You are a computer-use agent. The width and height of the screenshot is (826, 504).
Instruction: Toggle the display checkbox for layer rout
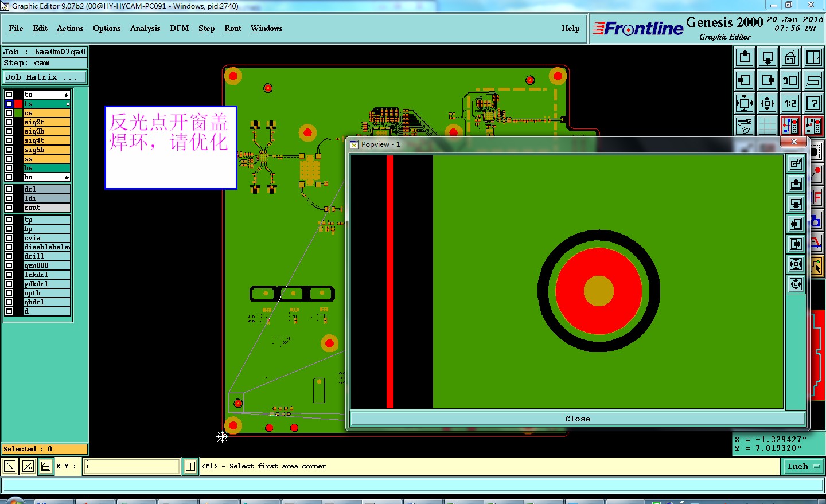[x=9, y=208]
